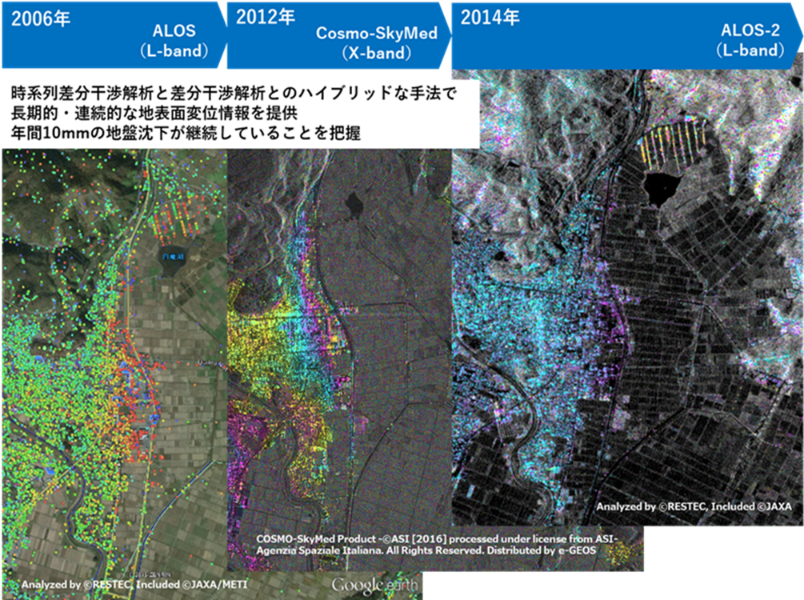
Task: Select the "ALOS-2" satellite name
Action: pos(750,30)
